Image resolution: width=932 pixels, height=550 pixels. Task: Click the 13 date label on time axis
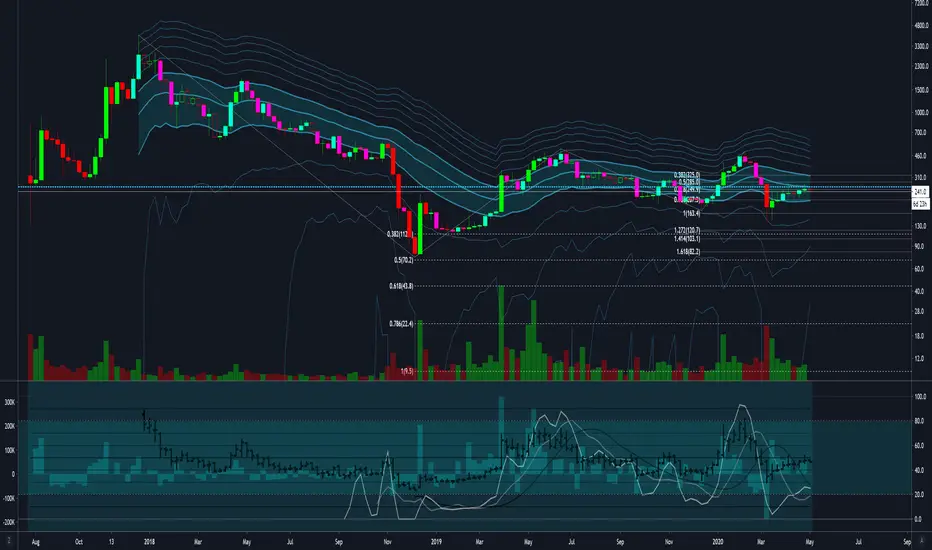[111, 542]
